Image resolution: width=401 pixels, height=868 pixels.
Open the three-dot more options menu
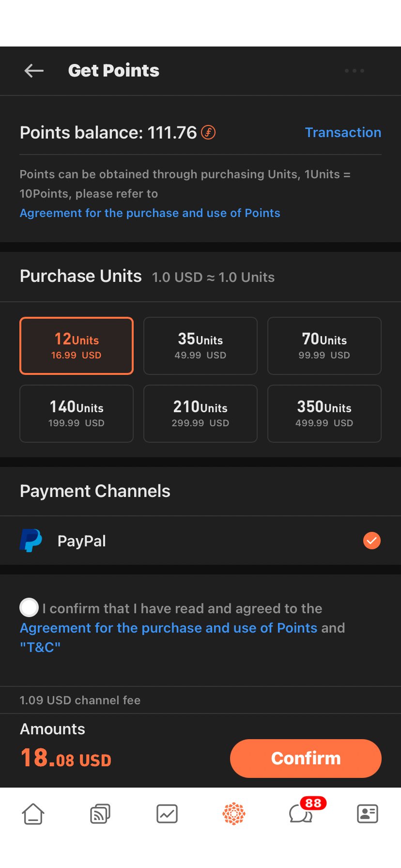pos(355,71)
